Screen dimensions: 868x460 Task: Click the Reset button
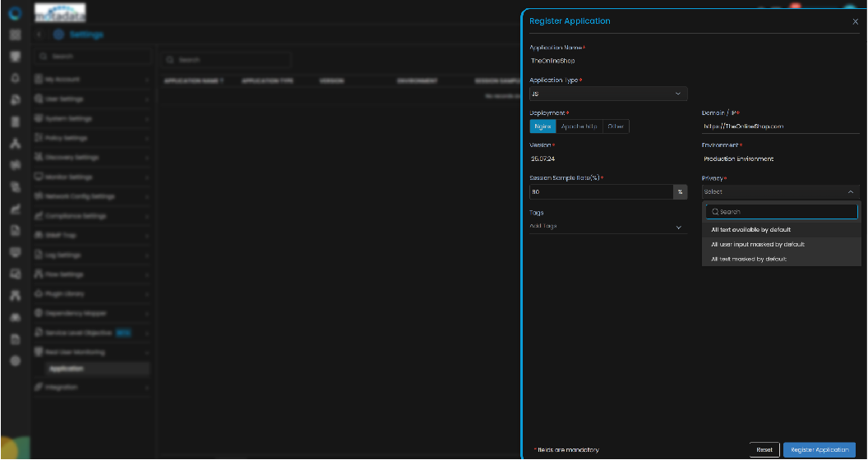764,449
